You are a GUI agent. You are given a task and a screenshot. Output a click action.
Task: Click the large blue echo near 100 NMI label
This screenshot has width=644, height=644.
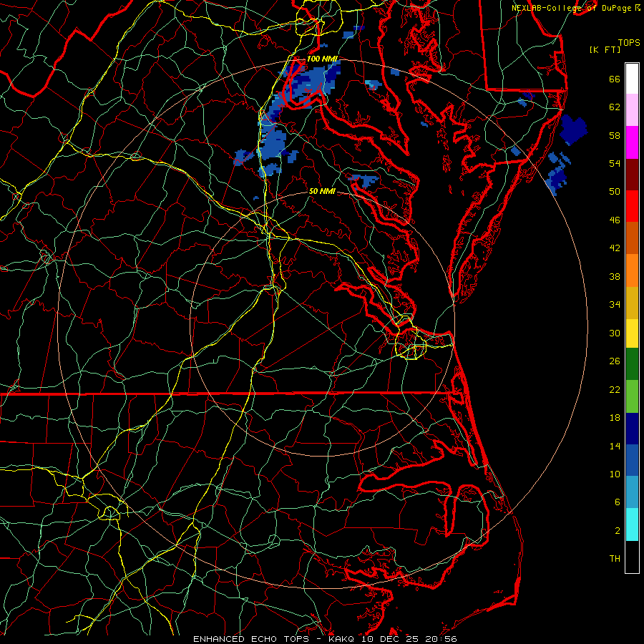point(311,82)
